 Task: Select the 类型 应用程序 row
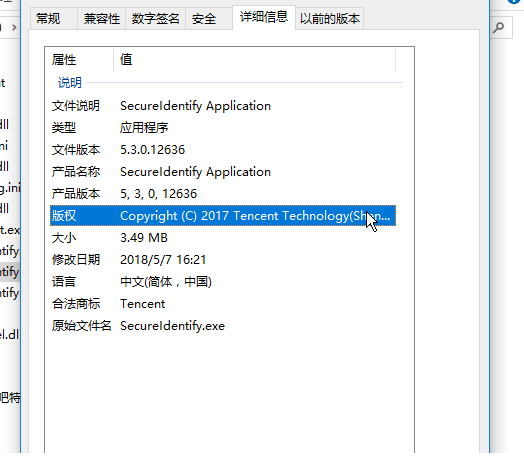[x=223, y=128]
